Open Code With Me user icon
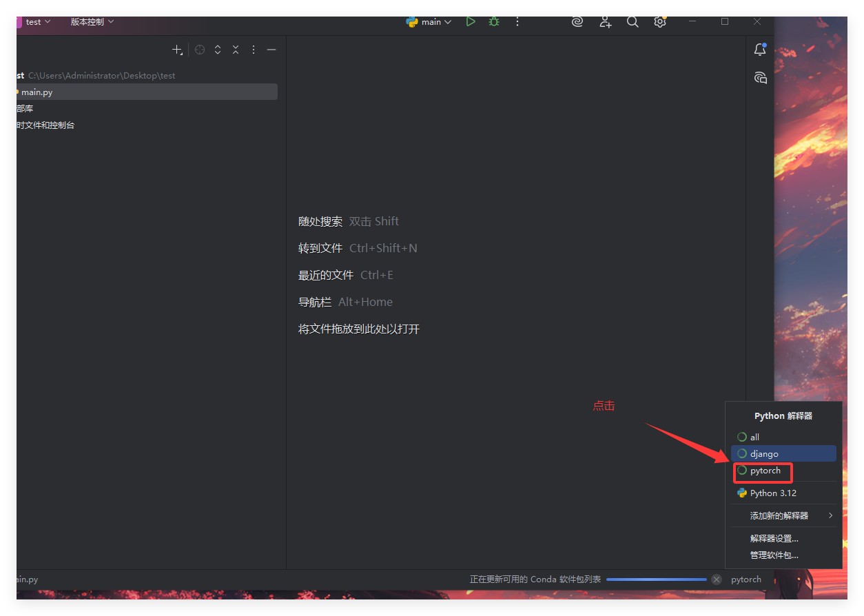 pyautogui.click(x=605, y=22)
